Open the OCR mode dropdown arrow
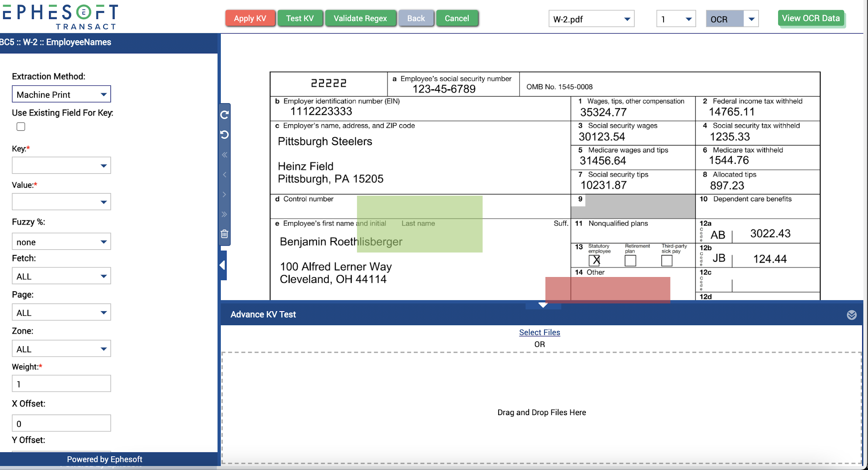Image resolution: width=868 pixels, height=470 pixels. click(x=751, y=19)
